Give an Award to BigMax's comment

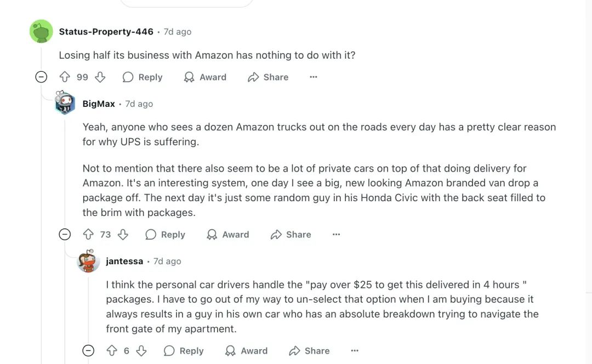tap(228, 235)
